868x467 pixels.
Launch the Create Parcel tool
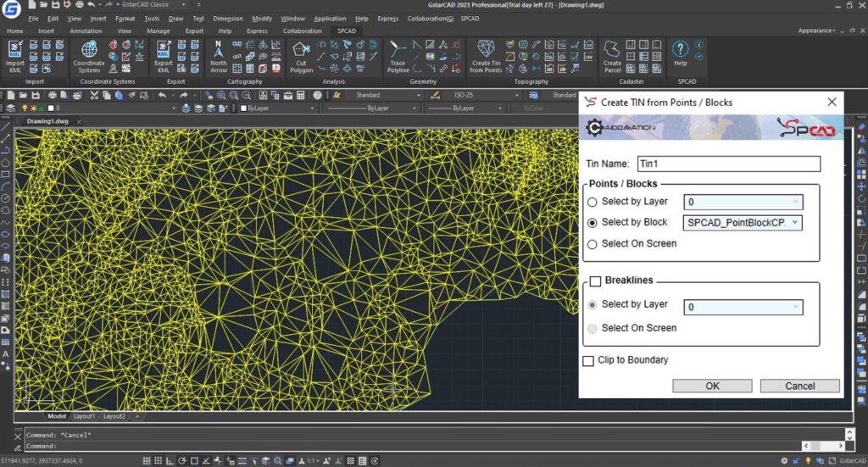612,56
